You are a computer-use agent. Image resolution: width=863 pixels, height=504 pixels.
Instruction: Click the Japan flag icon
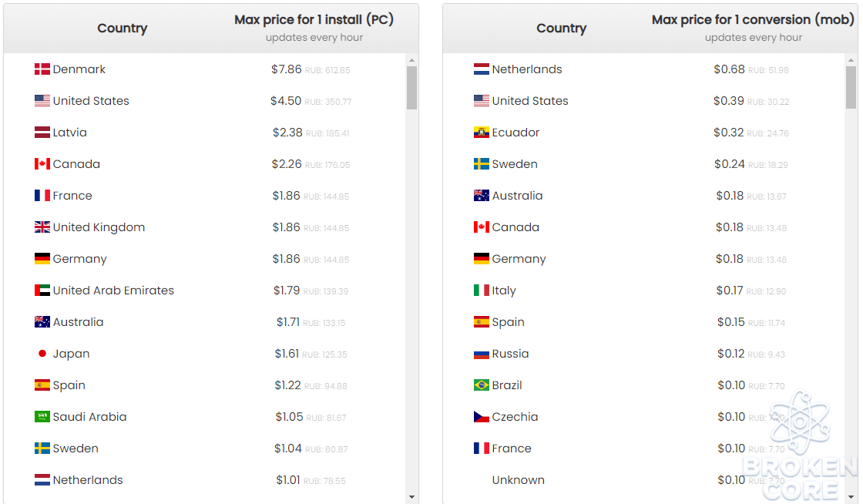pyautogui.click(x=42, y=354)
